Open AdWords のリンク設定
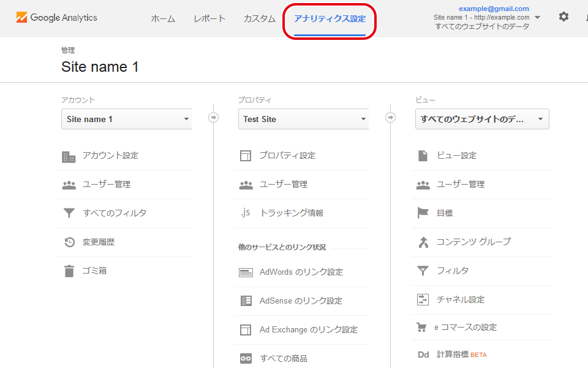588x368 pixels. click(x=301, y=272)
